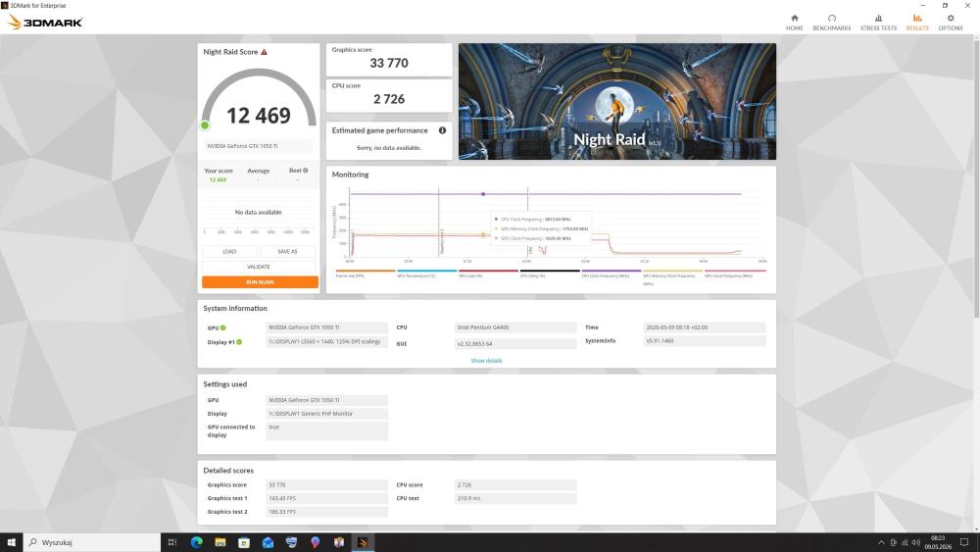The image size is (980, 552).
Task: Click the RUN AGAIN button
Action: [x=260, y=282]
